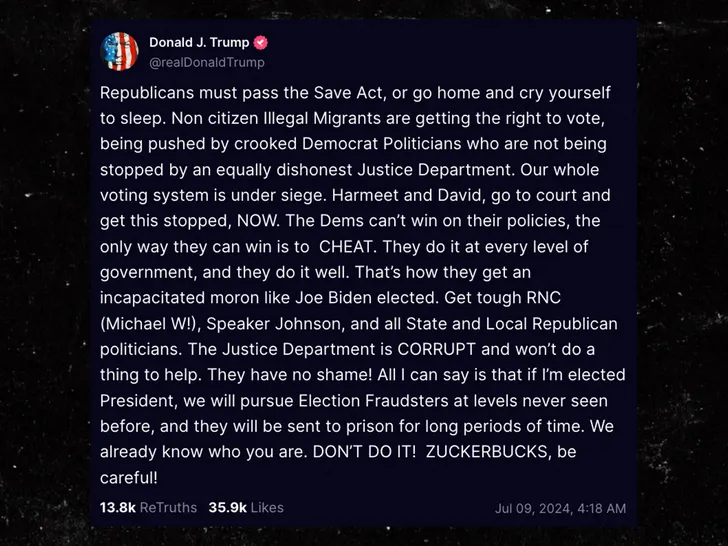Click the capitalized word CHEAT
Image resolution: width=728 pixels, height=546 pixels.
[346, 247]
